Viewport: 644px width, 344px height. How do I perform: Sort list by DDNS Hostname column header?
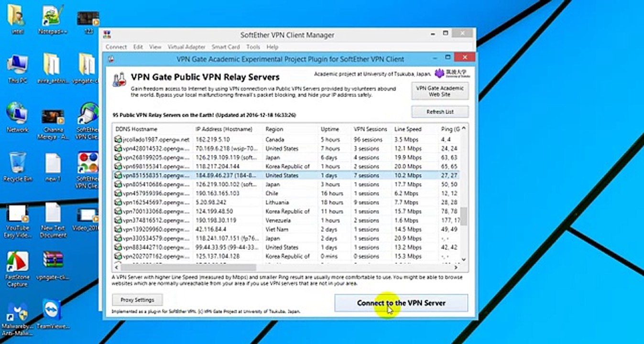click(x=153, y=129)
